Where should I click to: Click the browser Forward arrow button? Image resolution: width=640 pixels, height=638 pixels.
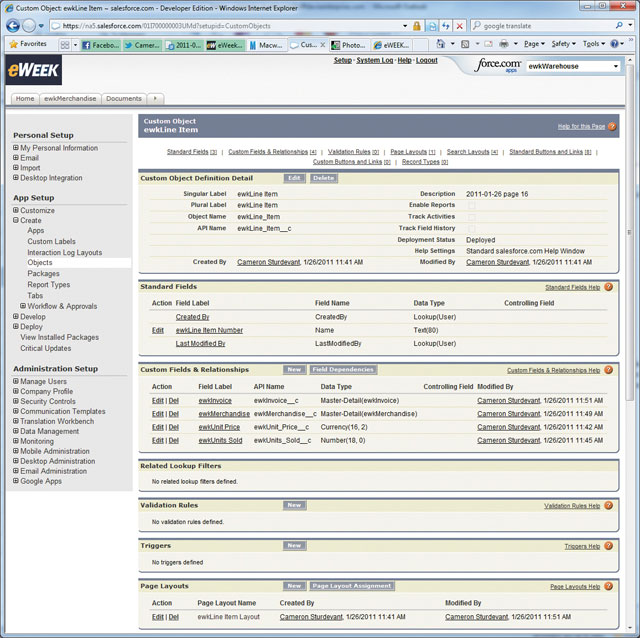coord(29,26)
